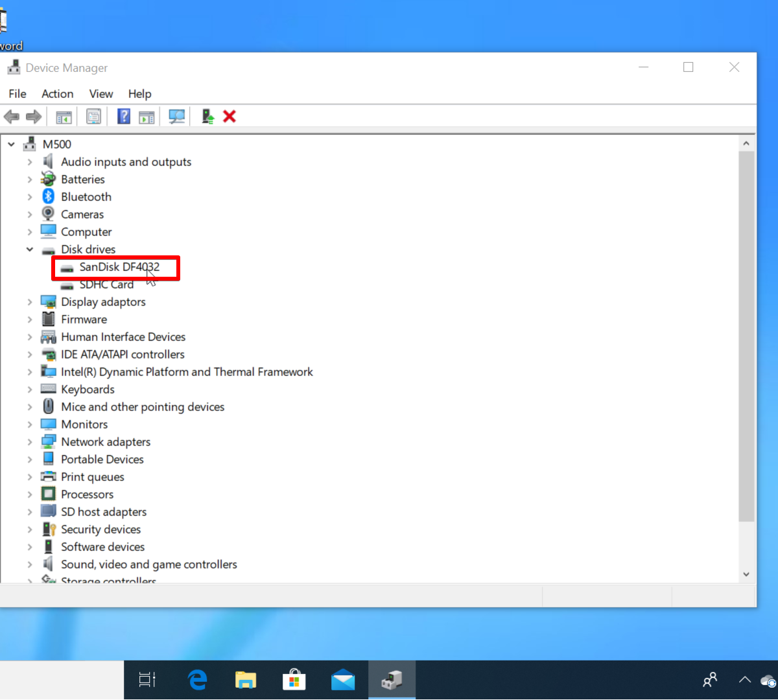Open the View menu
The height and width of the screenshot is (700, 778).
pos(101,94)
